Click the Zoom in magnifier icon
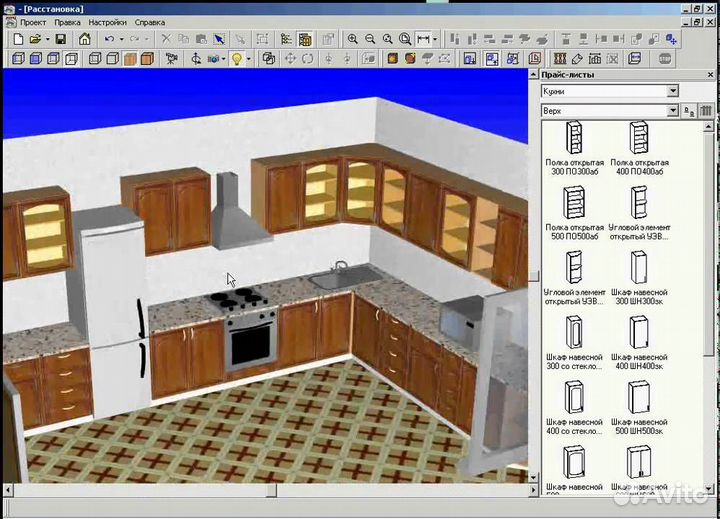 pyautogui.click(x=352, y=39)
